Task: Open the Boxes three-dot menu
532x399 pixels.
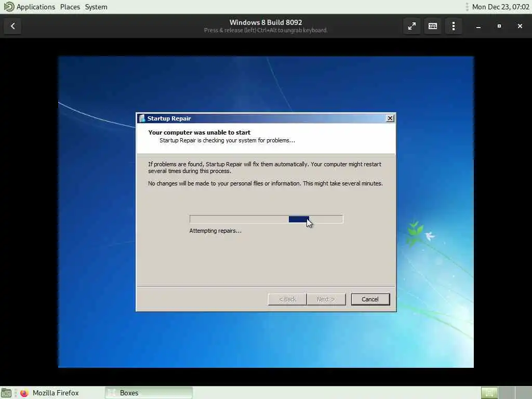Action: [x=453, y=26]
